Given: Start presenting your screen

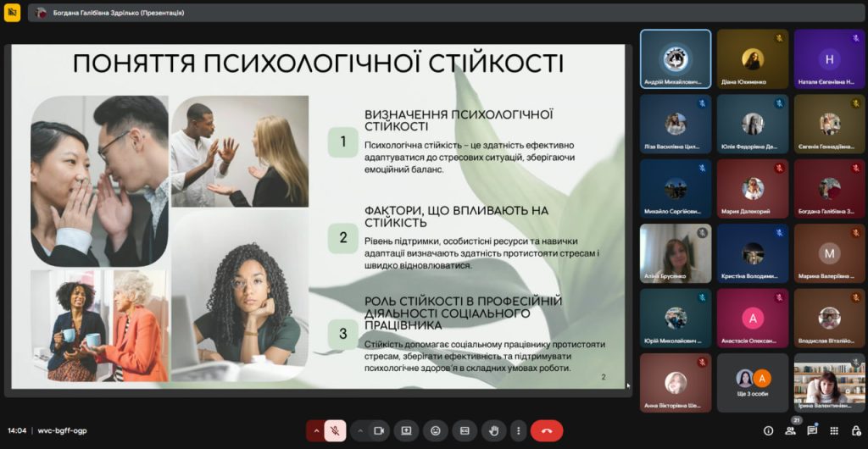Looking at the screenshot, I should (406, 430).
